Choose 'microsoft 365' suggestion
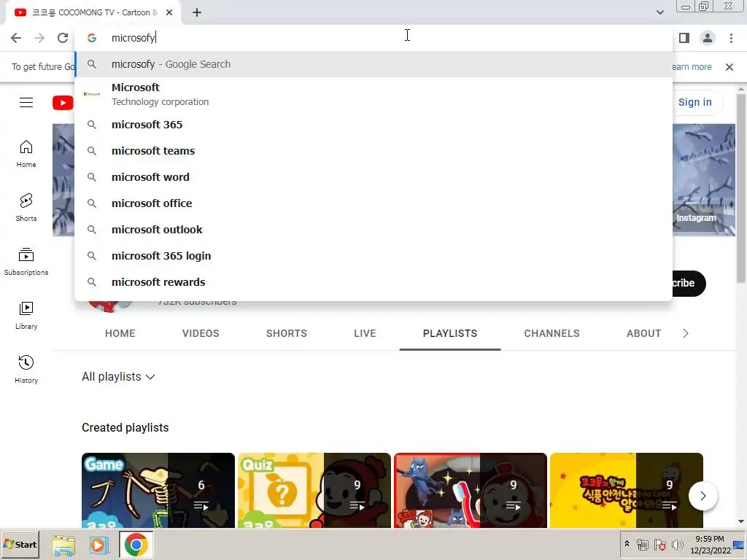Screen dimensions: 747x560 (x=373, y=125)
